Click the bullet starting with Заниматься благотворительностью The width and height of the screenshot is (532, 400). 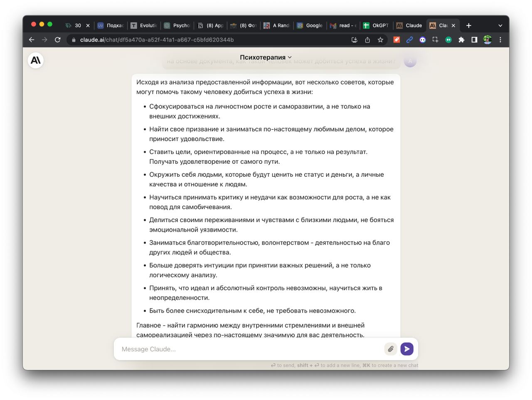click(270, 247)
